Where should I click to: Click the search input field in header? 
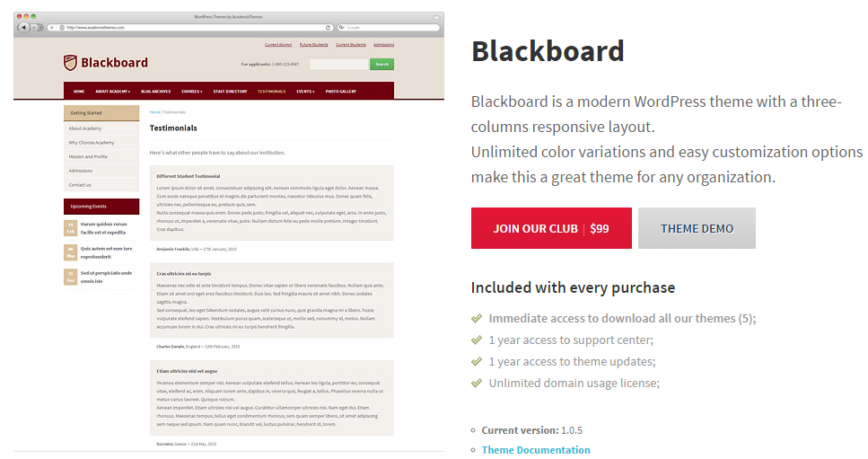[x=338, y=65]
